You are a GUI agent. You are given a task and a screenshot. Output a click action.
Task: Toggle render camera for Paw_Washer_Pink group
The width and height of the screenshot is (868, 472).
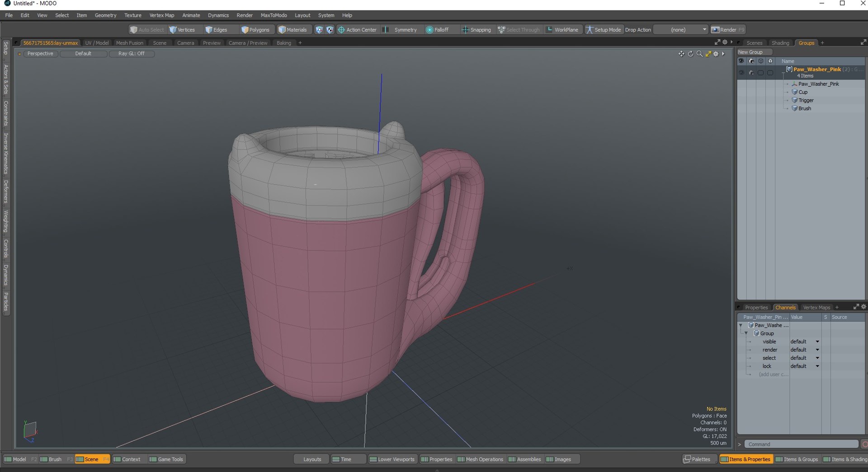[751, 72]
